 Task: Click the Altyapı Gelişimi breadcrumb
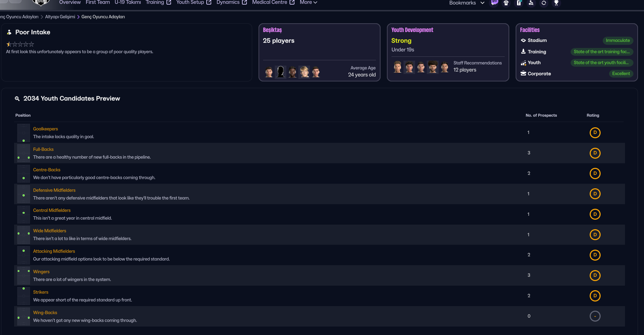pos(60,17)
